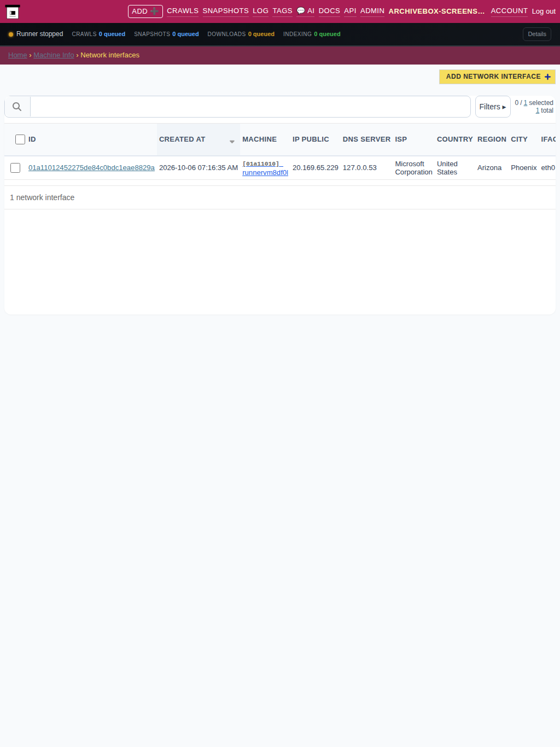The image size is (560, 747).
Task: Open the LOG menu item
Action: pyautogui.click(x=260, y=11)
